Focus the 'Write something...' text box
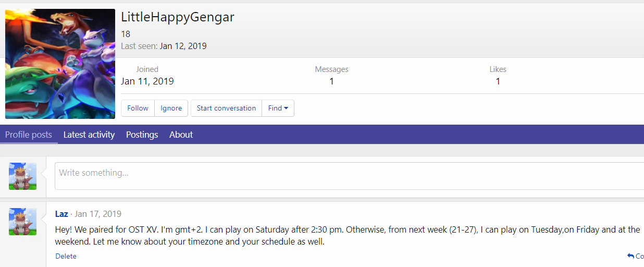Screen dimensions: 644x267 click(x=349, y=176)
